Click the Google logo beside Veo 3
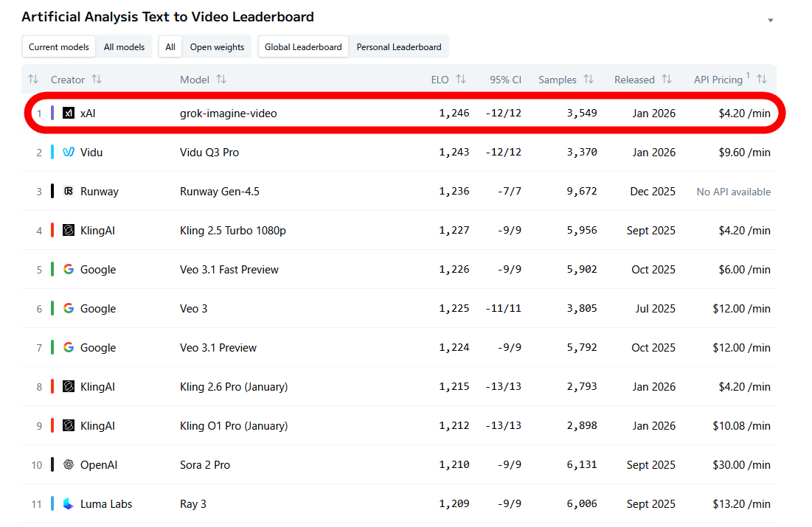The height and width of the screenshot is (527, 812). pos(69,309)
